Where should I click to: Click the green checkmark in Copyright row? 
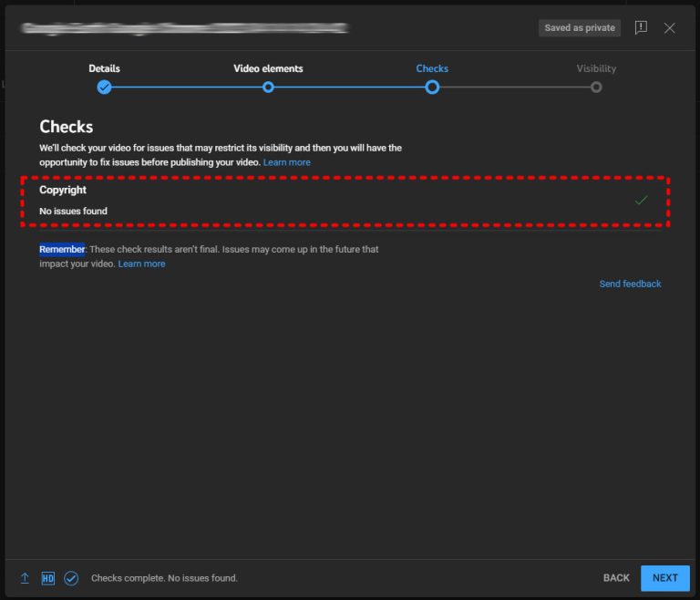(641, 200)
